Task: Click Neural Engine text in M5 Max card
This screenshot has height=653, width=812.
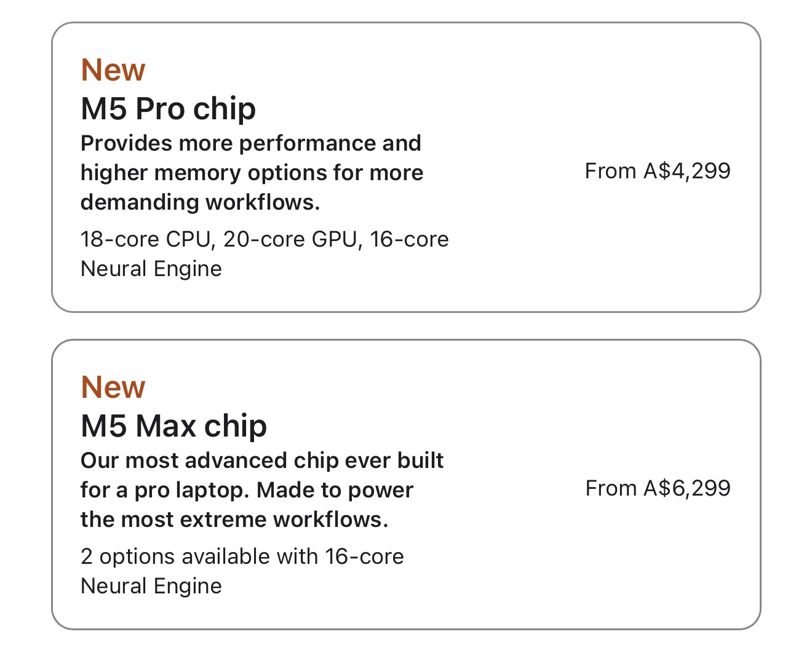Action: click(151, 586)
